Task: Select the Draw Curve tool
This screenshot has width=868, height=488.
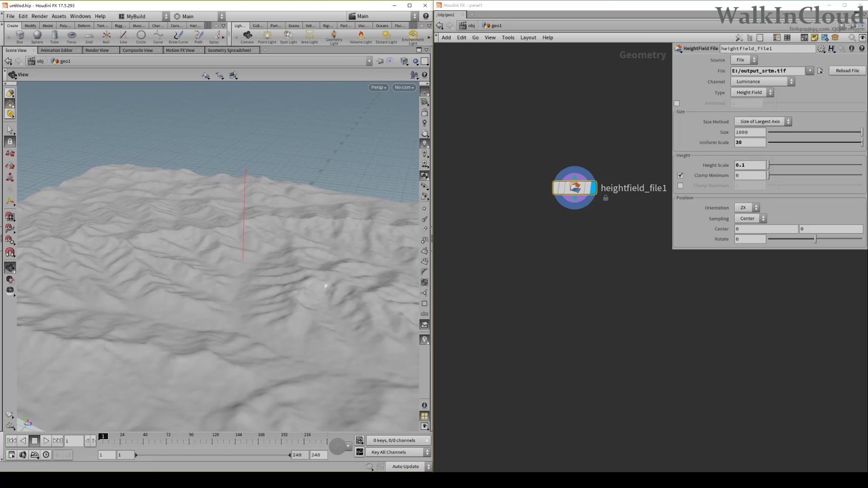Action: pyautogui.click(x=178, y=36)
